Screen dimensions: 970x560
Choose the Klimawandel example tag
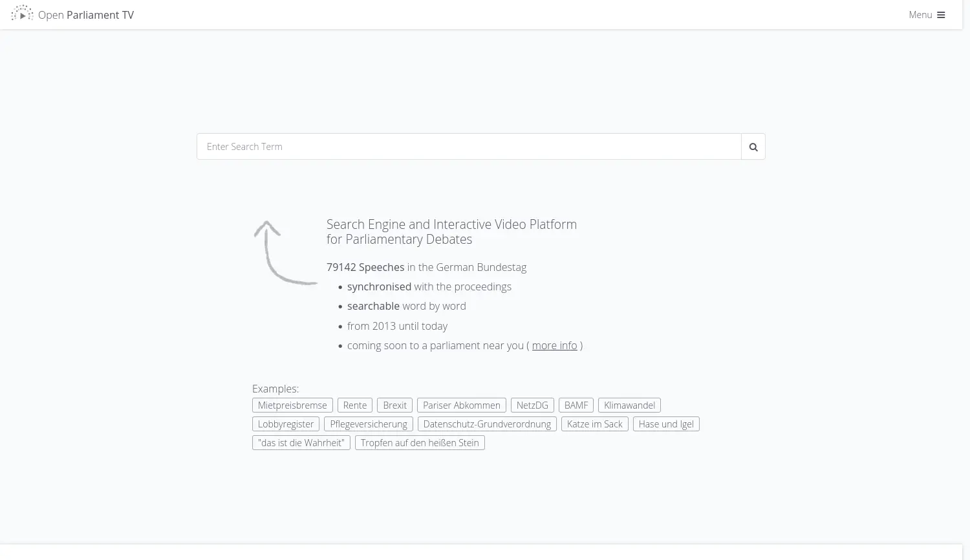click(629, 405)
